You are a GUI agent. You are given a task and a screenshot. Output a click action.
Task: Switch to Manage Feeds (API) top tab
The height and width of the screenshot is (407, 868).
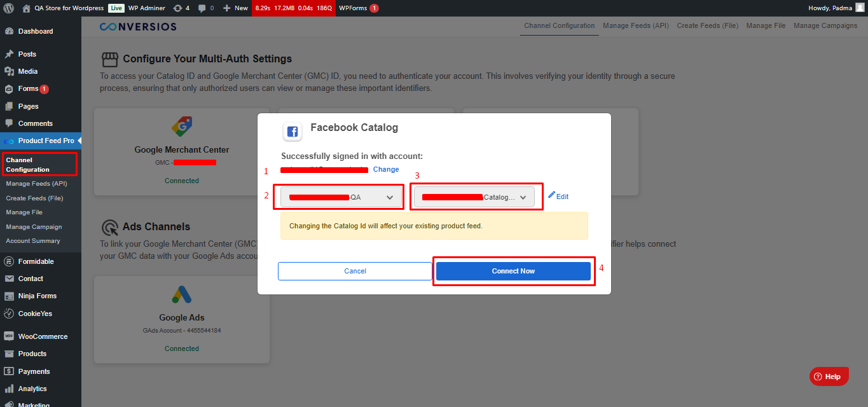click(636, 26)
